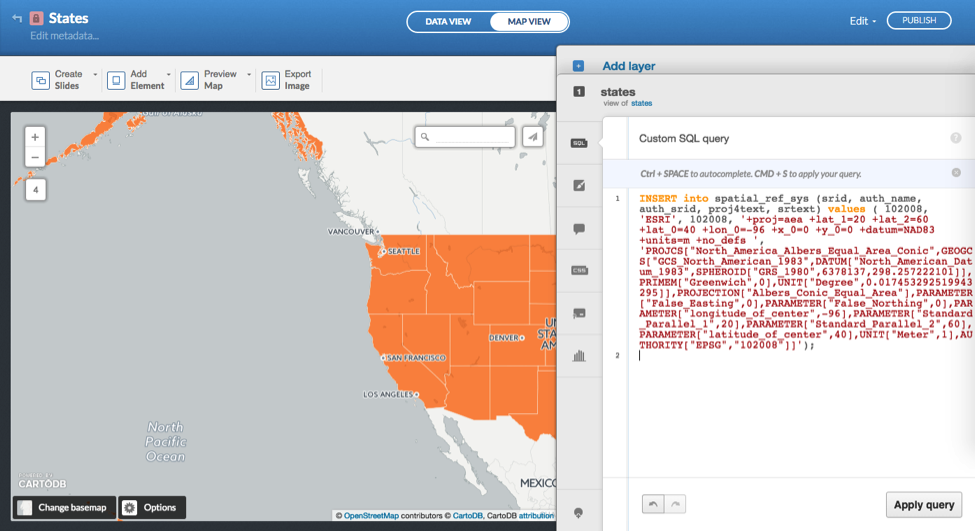Click the Denver map label

click(x=504, y=338)
